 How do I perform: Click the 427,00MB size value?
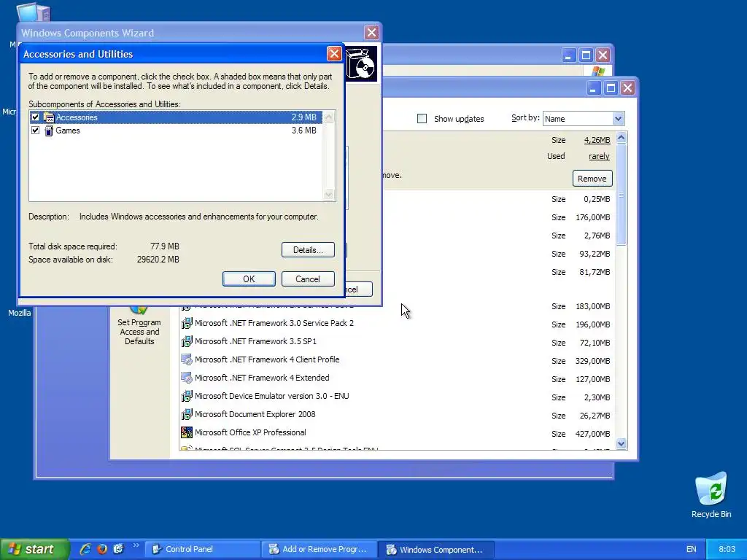pyautogui.click(x=592, y=434)
